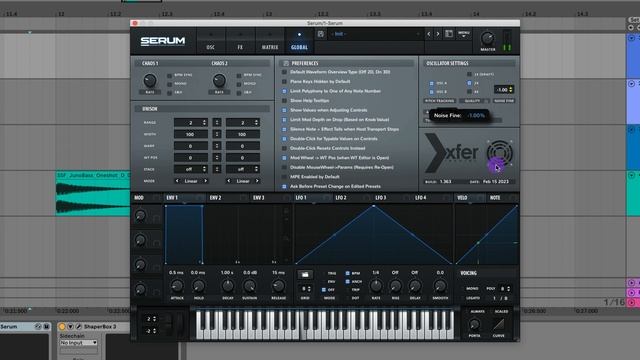
Task: Click the fourth macro knob
Action: 140,289
